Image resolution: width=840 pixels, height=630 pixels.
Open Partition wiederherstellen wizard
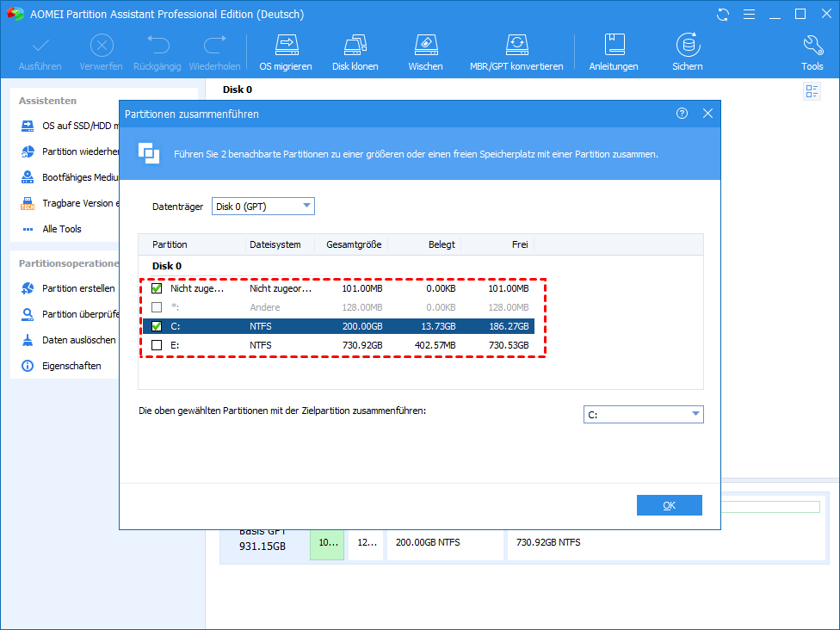[69, 151]
